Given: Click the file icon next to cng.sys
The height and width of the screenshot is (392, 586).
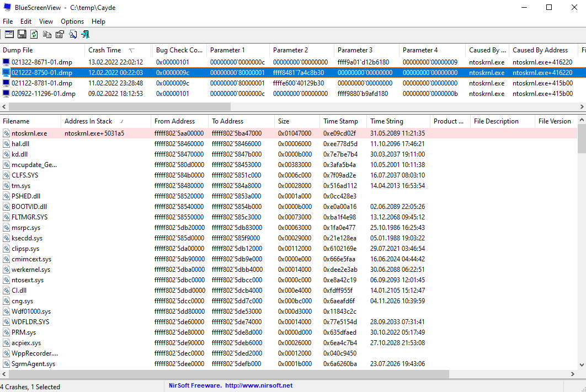Looking at the screenshot, I should [x=7, y=301].
